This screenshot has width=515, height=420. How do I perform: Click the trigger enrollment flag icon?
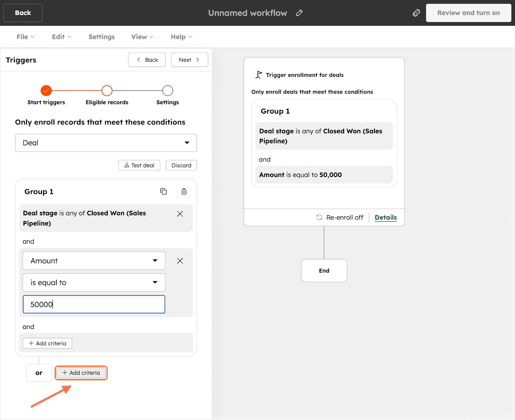pyautogui.click(x=258, y=75)
